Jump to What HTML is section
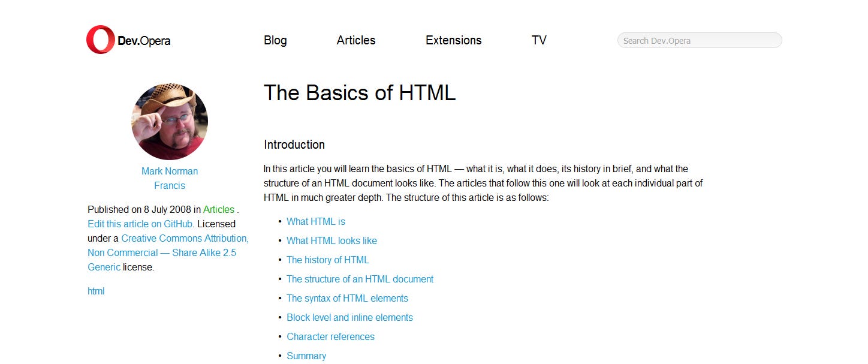This screenshot has height=364, width=868. pyautogui.click(x=316, y=221)
